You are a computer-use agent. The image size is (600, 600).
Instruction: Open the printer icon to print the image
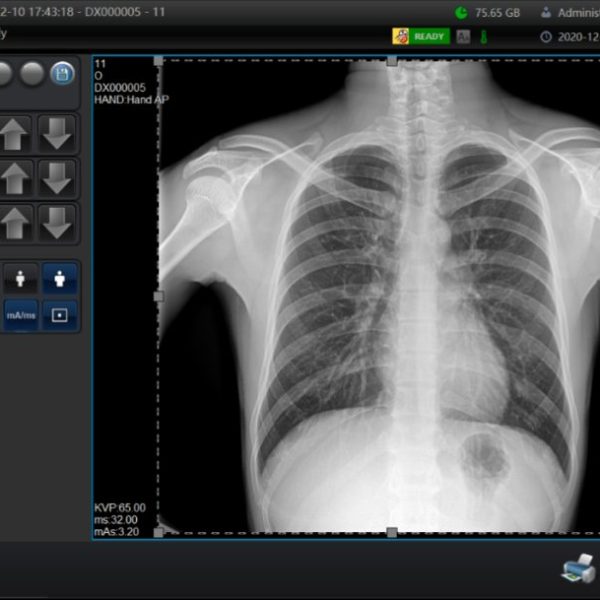tap(578, 570)
